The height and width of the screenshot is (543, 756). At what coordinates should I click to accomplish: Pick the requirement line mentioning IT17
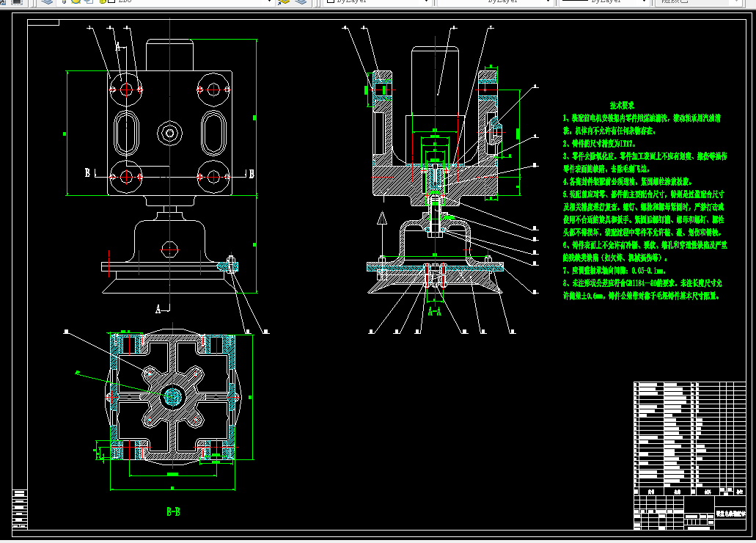pyautogui.click(x=599, y=143)
